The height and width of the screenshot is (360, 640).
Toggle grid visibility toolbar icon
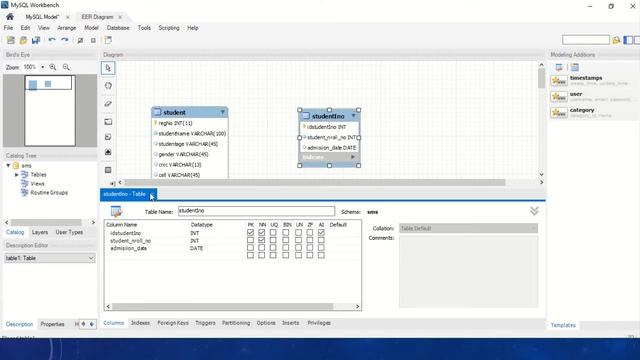coord(80,40)
